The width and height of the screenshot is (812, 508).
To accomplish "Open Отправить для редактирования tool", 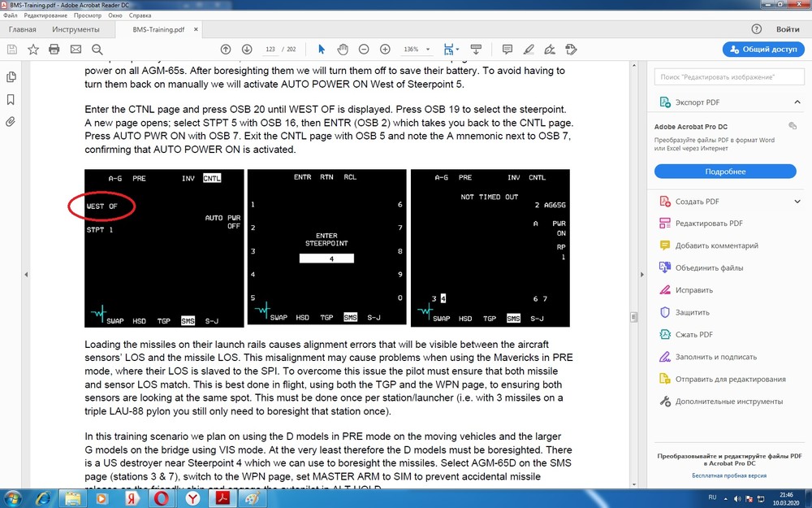I will 730,380.
